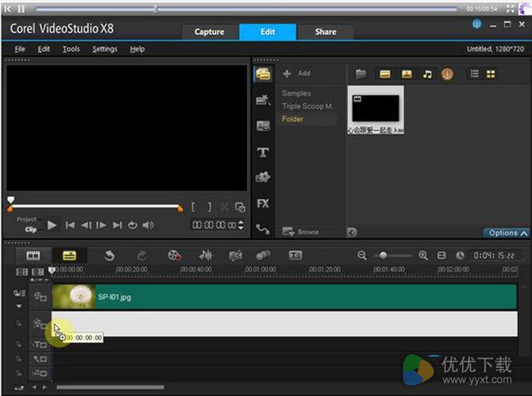The width and height of the screenshot is (532, 396).
Task: Select Triple Scoop Music folder
Action: pyautogui.click(x=307, y=106)
